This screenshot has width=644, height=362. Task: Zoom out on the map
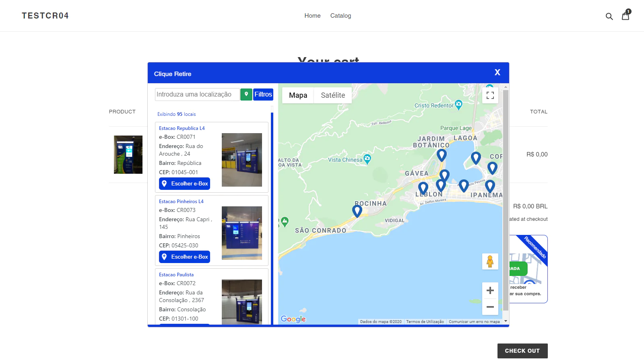coord(490,307)
